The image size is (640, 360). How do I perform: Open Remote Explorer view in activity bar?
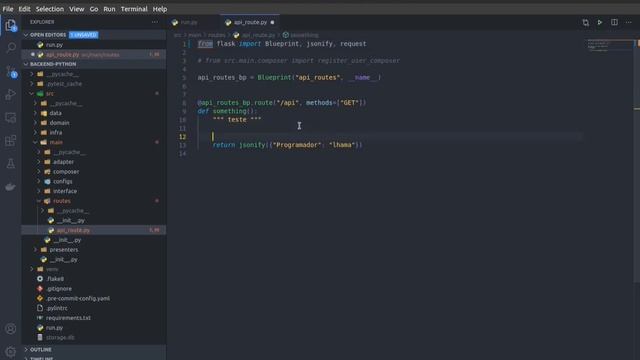pos(11,118)
